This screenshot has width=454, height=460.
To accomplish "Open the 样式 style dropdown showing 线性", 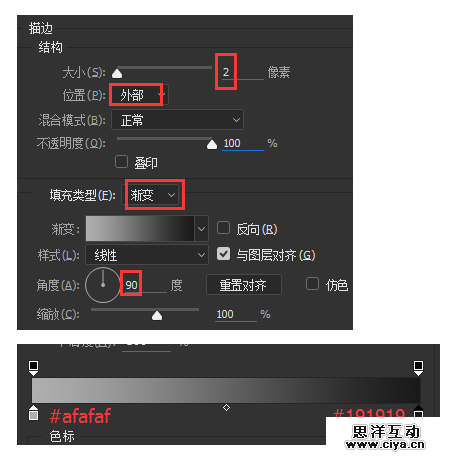I will point(147,255).
